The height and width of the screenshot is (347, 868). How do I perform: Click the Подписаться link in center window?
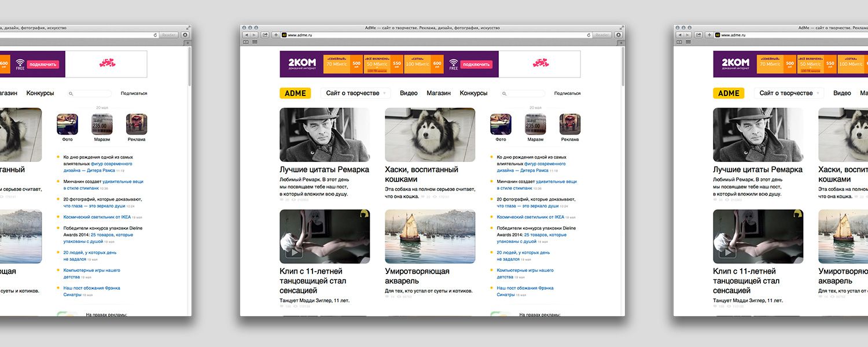(x=567, y=93)
